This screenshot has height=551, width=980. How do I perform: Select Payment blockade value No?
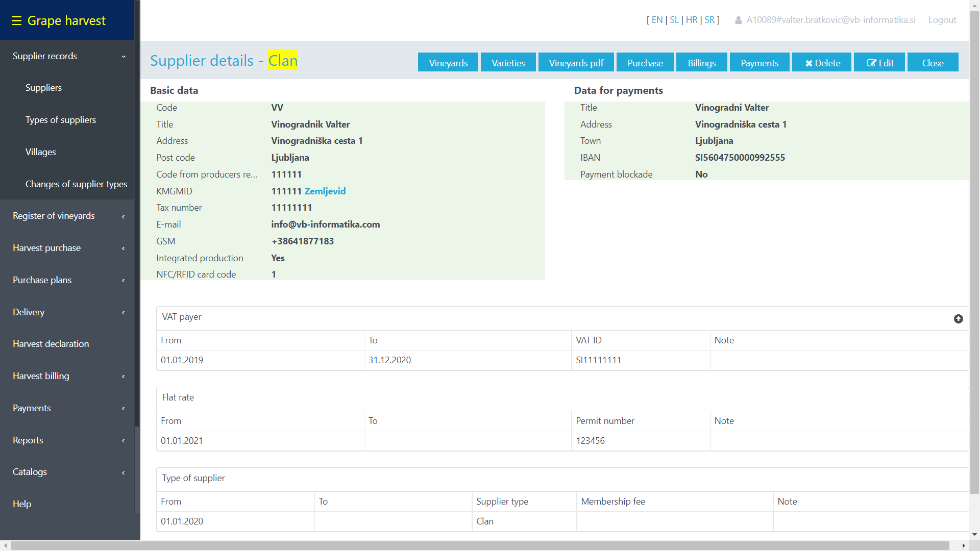pyautogui.click(x=701, y=174)
